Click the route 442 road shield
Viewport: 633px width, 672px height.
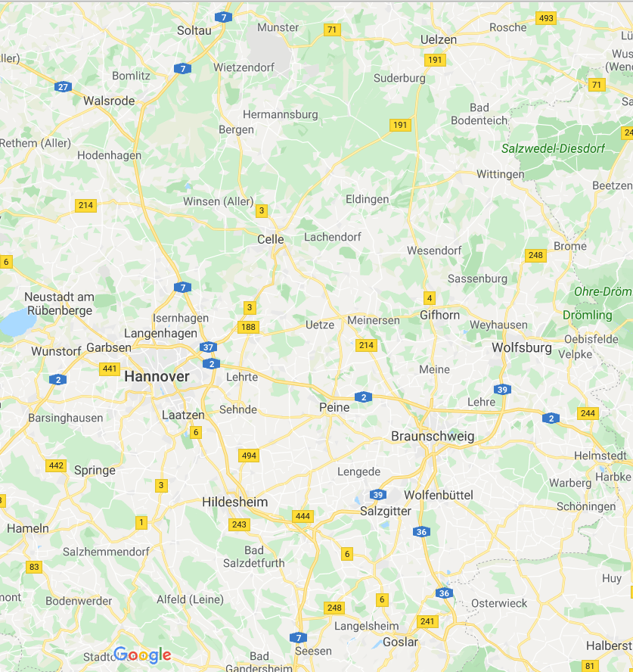pos(56,465)
